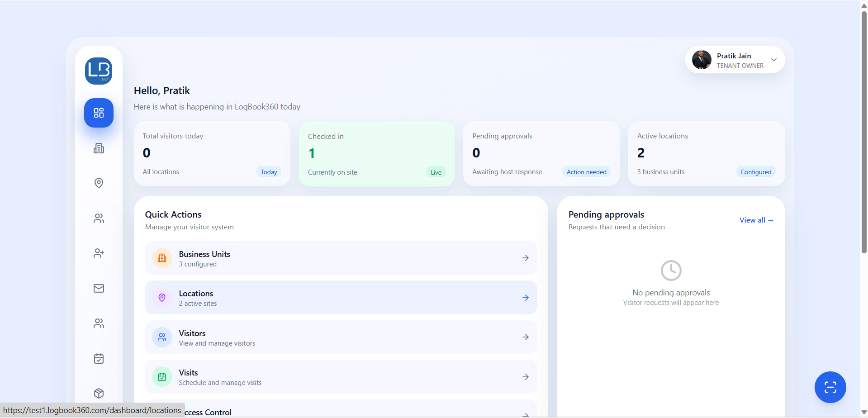
Task: Select the Locations quick action row
Action: click(341, 298)
